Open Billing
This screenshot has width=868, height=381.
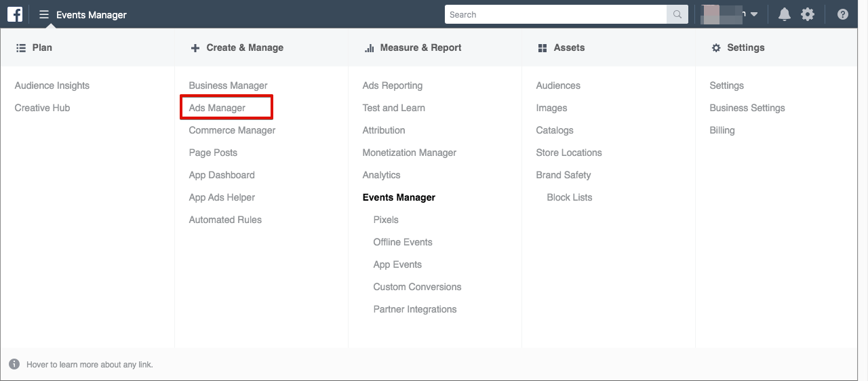point(722,130)
